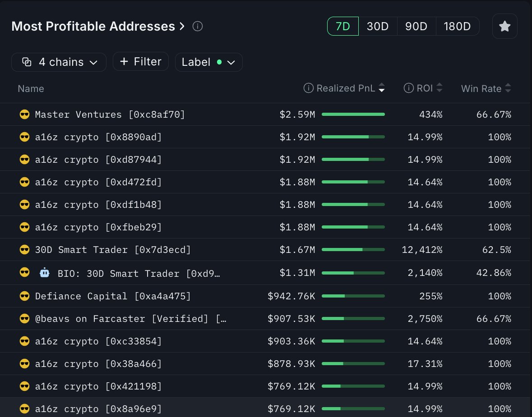Click sunglasses emoji on a16z crypto [0xc33854]

24,341
